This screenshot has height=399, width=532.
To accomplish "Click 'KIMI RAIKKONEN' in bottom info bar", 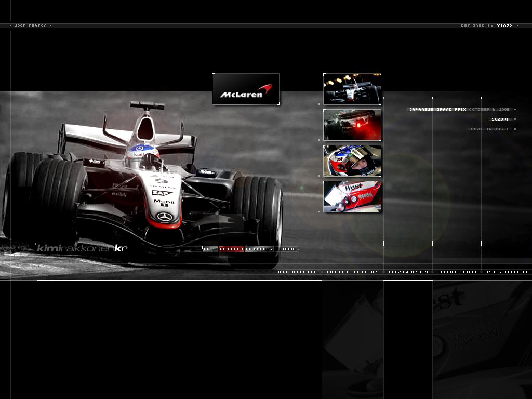I will pos(297,272).
